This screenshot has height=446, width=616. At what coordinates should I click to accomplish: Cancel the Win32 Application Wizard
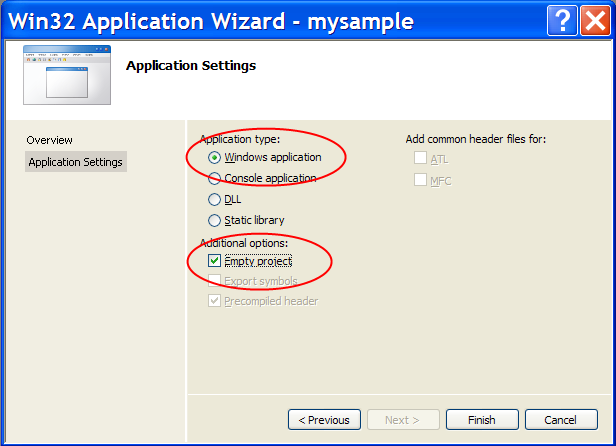click(561, 420)
